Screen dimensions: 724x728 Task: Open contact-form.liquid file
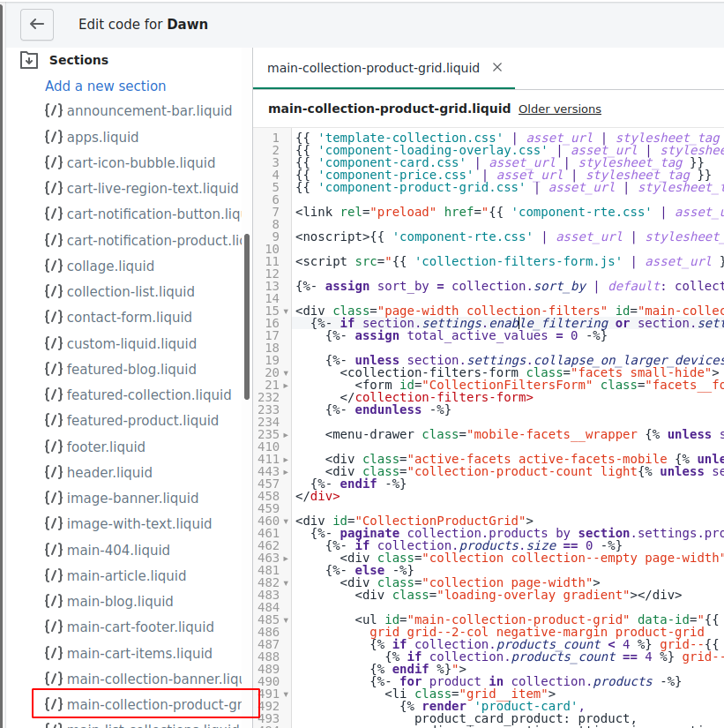129,318
